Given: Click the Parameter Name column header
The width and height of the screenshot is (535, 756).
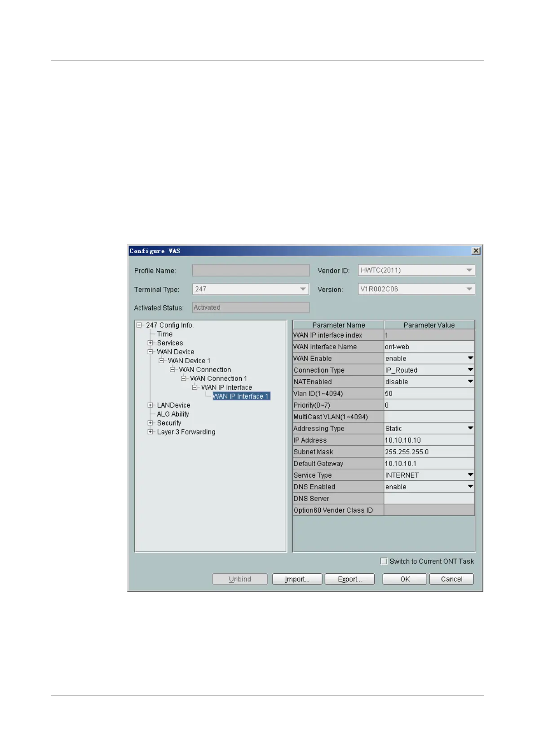Looking at the screenshot, I should (338, 325).
